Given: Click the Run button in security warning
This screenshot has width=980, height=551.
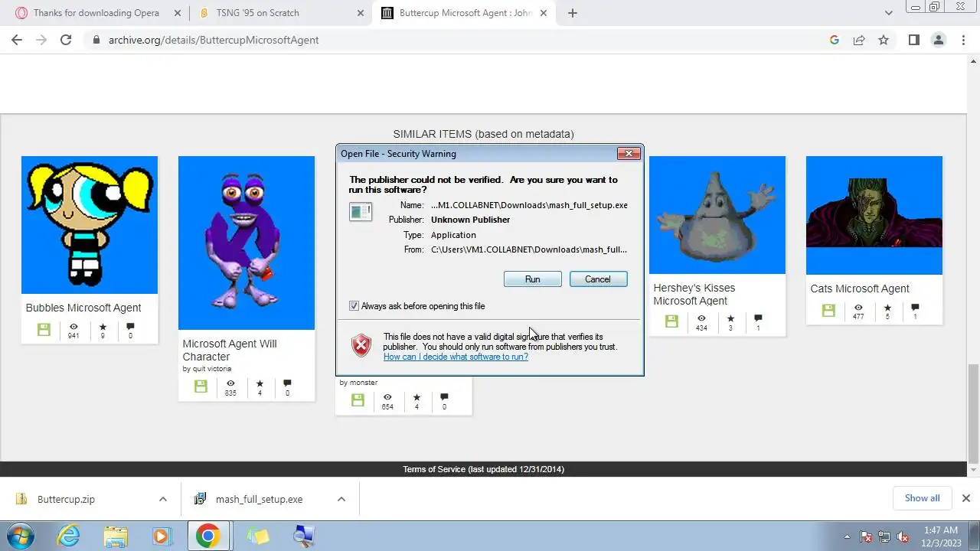Looking at the screenshot, I should point(532,279).
